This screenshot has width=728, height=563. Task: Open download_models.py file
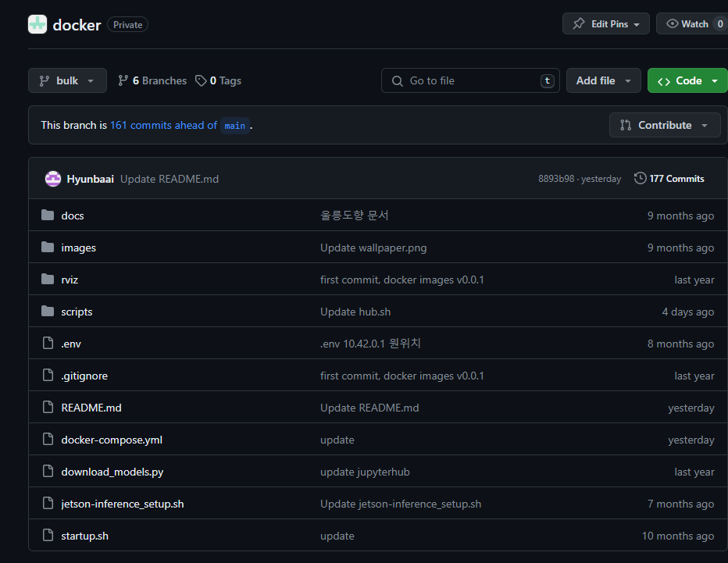click(112, 472)
